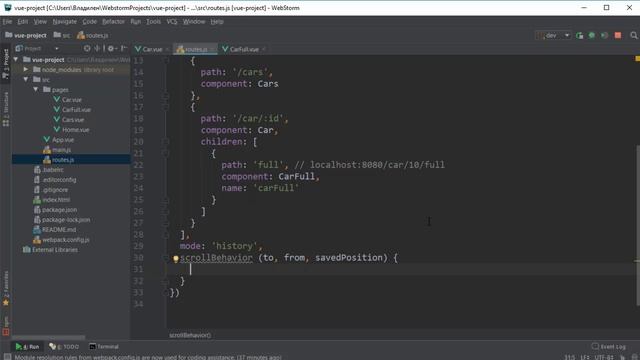This screenshot has height=360, width=640.
Task: Run dev configuration with coverage
Action: click(x=604, y=36)
